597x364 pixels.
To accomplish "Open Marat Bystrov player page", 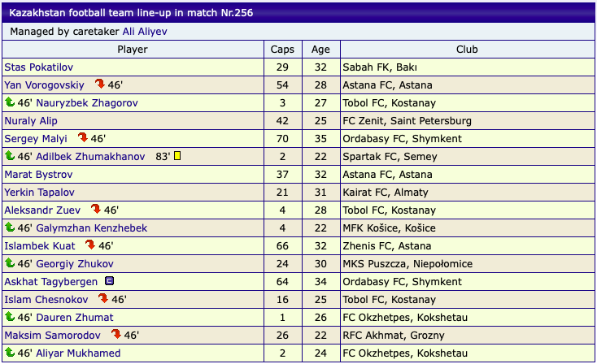I will [38, 175].
